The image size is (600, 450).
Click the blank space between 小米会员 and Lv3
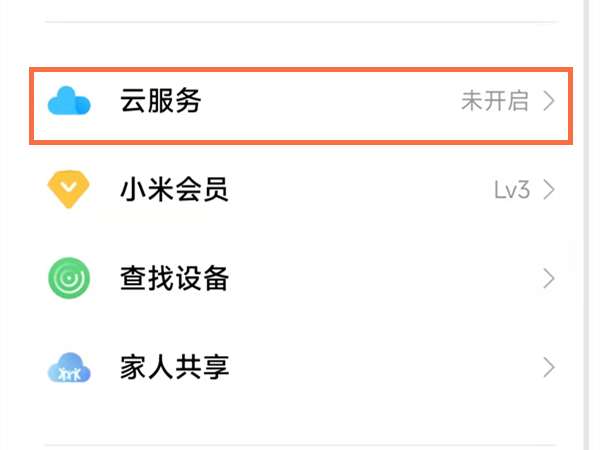pos(360,190)
